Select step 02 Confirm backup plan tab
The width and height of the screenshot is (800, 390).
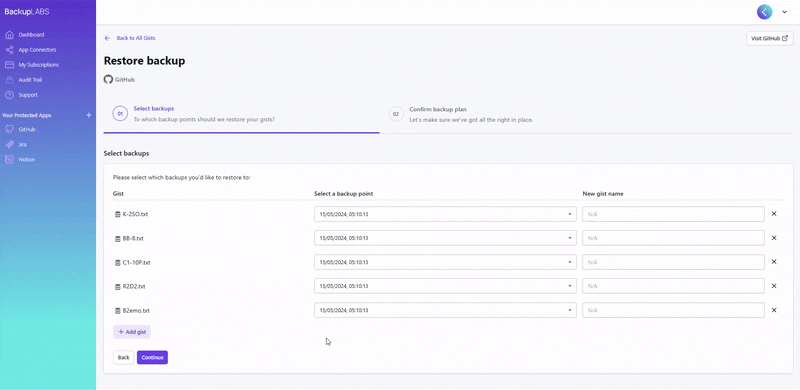pyautogui.click(x=587, y=114)
